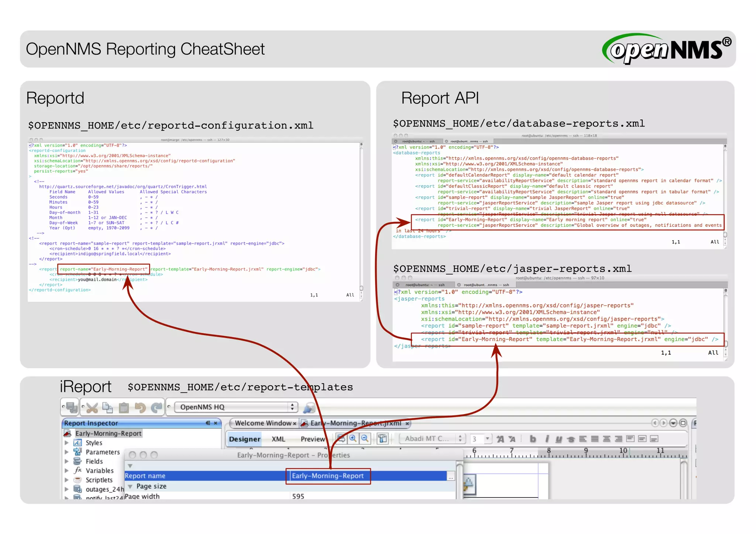Click the Undo arrow icon

[140, 408]
